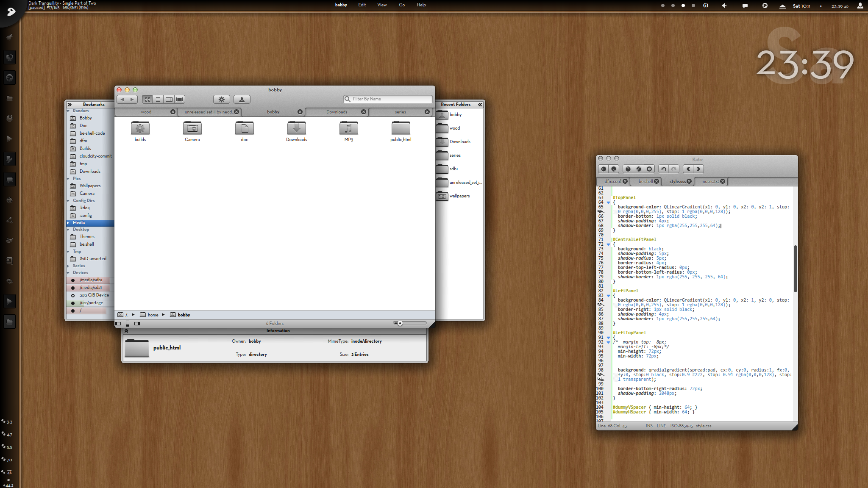The width and height of the screenshot is (868, 488).
Task: Close the wood tab with its x button
Action: pyautogui.click(x=173, y=112)
